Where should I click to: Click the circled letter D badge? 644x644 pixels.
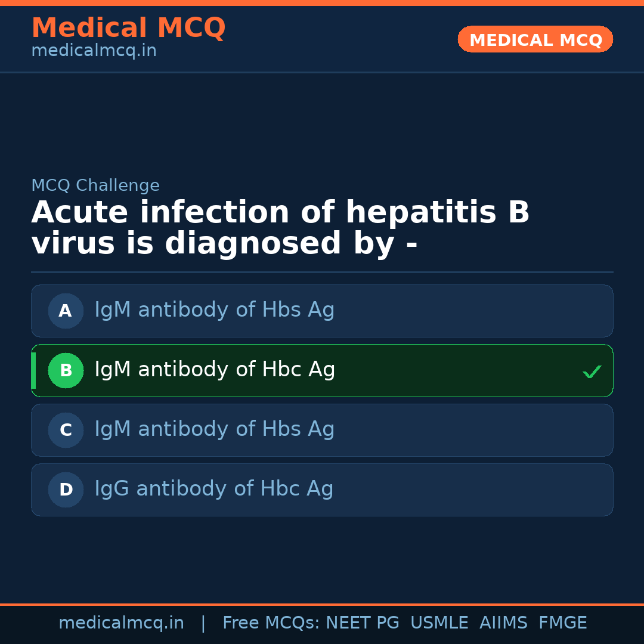[66, 490]
